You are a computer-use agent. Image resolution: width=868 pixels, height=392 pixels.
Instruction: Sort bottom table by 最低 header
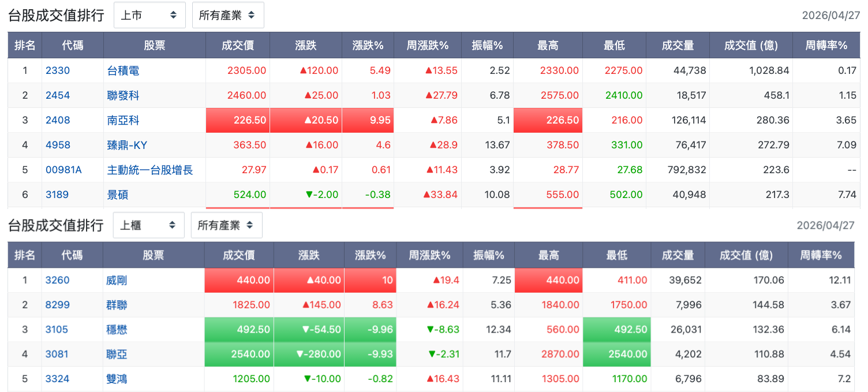point(616,255)
